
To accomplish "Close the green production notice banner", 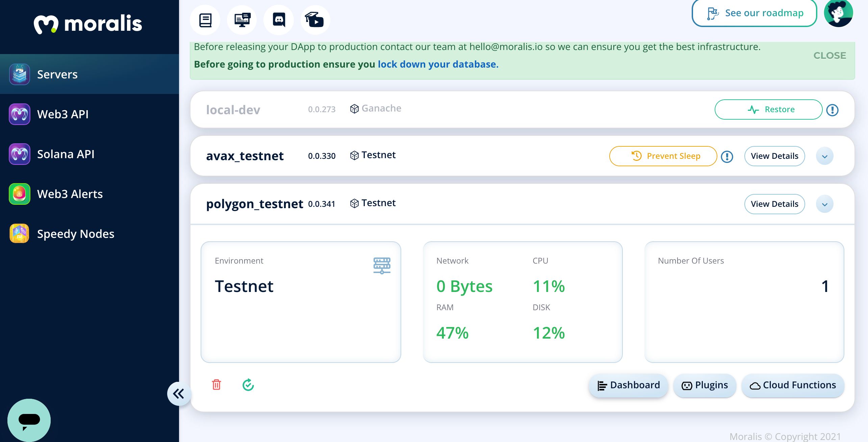I will (x=829, y=55).
